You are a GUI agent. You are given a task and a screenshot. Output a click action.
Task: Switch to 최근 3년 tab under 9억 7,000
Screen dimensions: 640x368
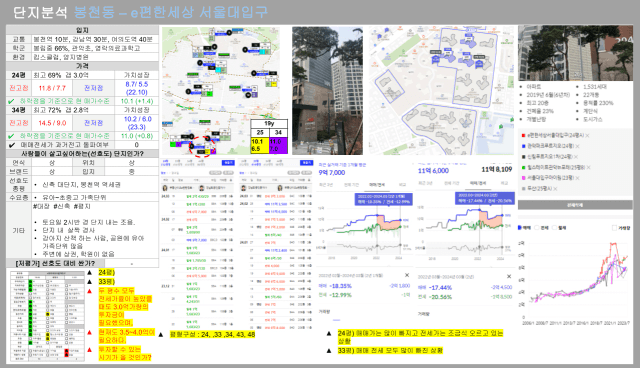pyautogui.click(x=326, y=185)
